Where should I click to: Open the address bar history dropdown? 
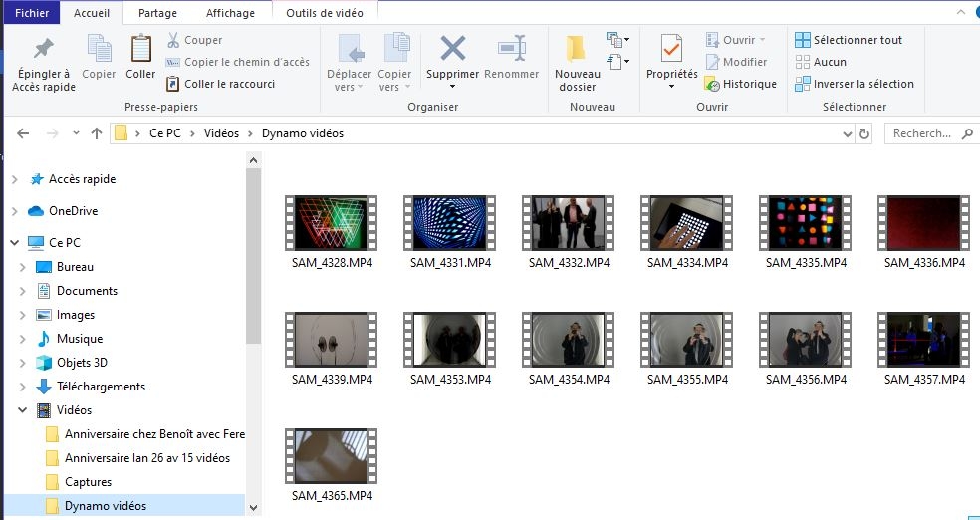pos(846,133)
